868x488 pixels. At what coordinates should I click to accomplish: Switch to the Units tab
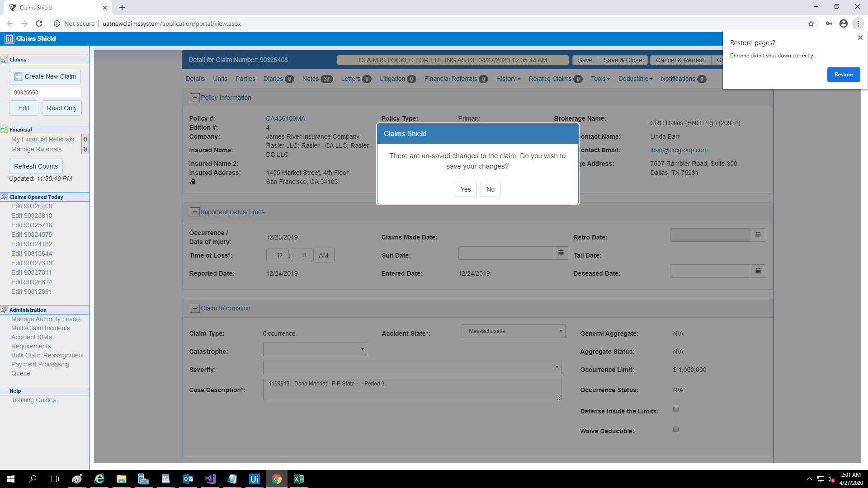220,79
